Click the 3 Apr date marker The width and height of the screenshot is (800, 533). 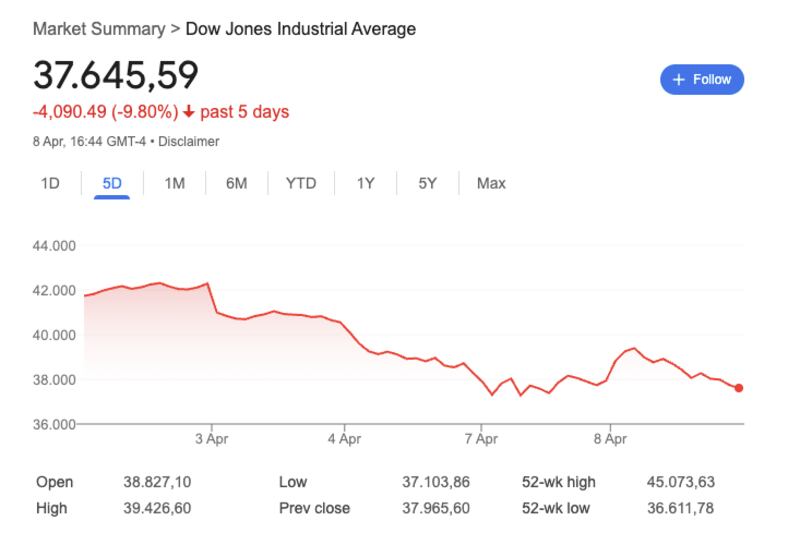[210, 438]
